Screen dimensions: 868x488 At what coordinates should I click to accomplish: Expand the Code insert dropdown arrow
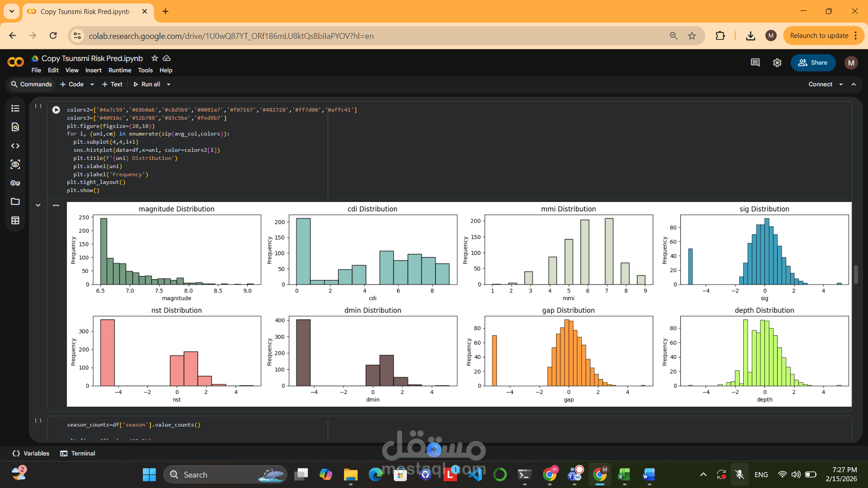92,84
